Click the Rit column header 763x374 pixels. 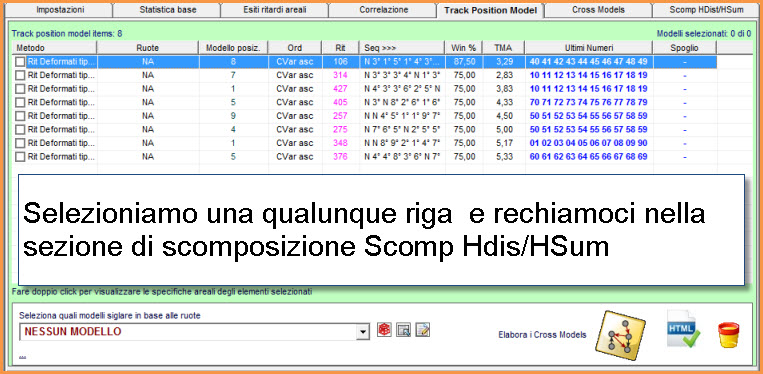point(341,48)
